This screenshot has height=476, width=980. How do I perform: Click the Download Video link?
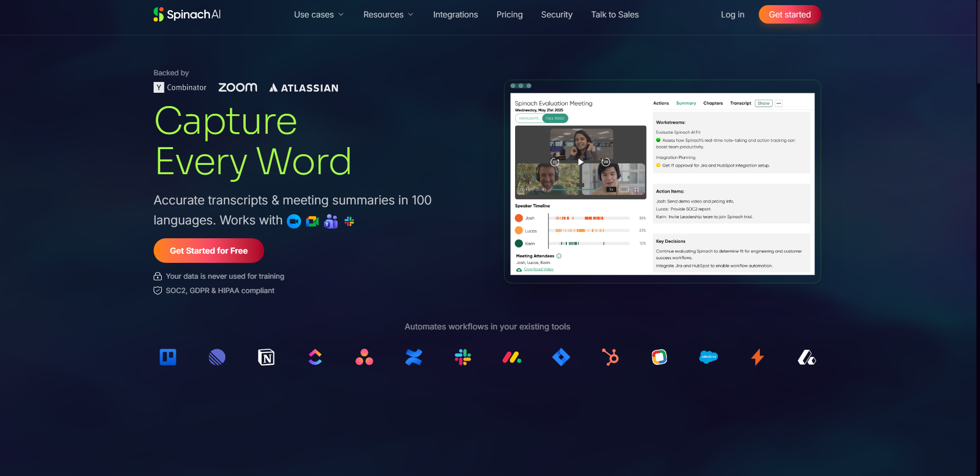[539, 270]
